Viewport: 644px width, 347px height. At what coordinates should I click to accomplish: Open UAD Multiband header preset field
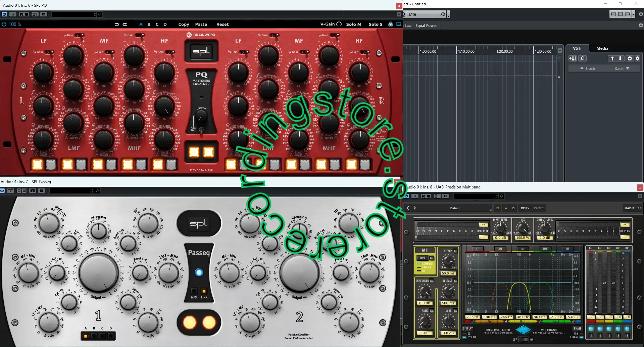(475, 196)
